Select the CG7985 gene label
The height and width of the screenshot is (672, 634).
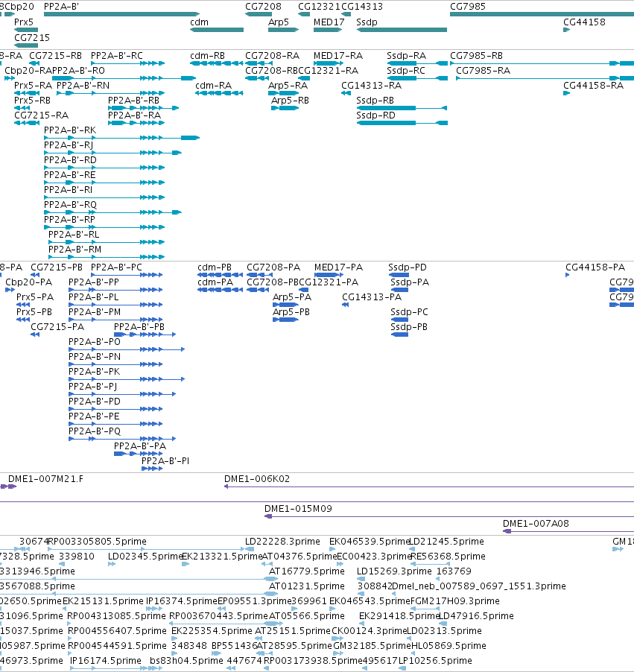tap(468, 7)
